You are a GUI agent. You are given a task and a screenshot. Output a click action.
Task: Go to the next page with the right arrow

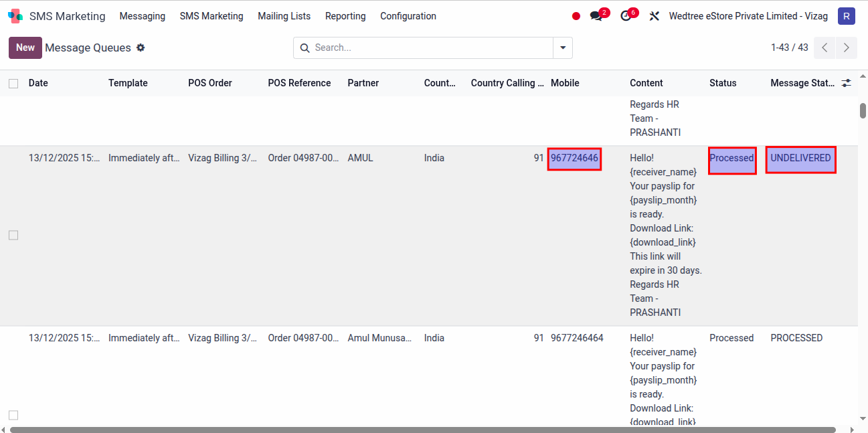pos(846,48)
